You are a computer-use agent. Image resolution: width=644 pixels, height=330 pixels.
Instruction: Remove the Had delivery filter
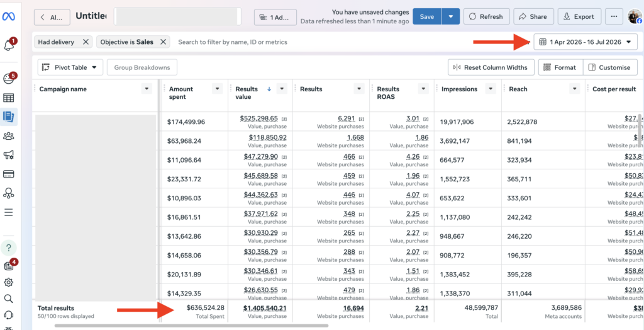[x=86, y=42]
